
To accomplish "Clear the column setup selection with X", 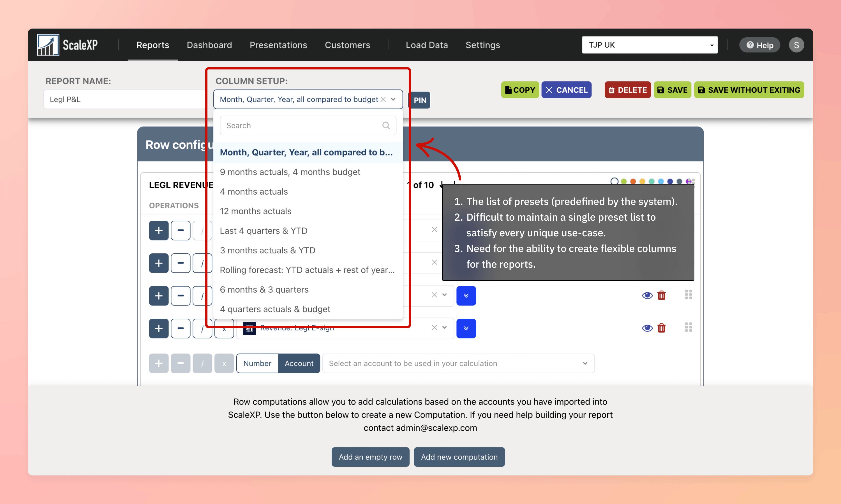I will coord(383,99).
